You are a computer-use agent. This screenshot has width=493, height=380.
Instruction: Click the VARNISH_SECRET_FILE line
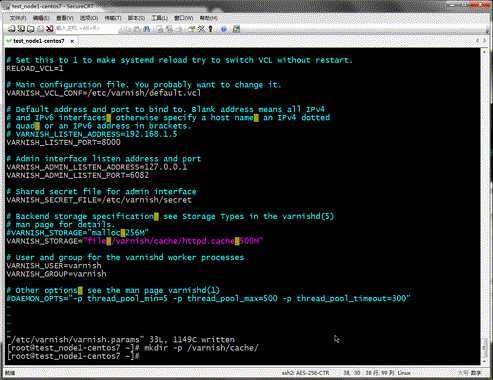pyautogui.click(x=99, y=200)
